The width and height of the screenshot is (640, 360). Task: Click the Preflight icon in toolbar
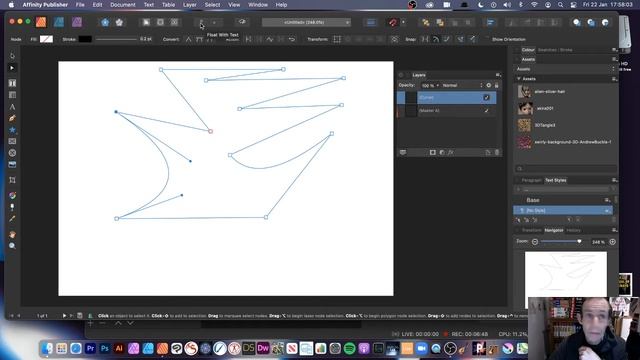pos(242,22)
